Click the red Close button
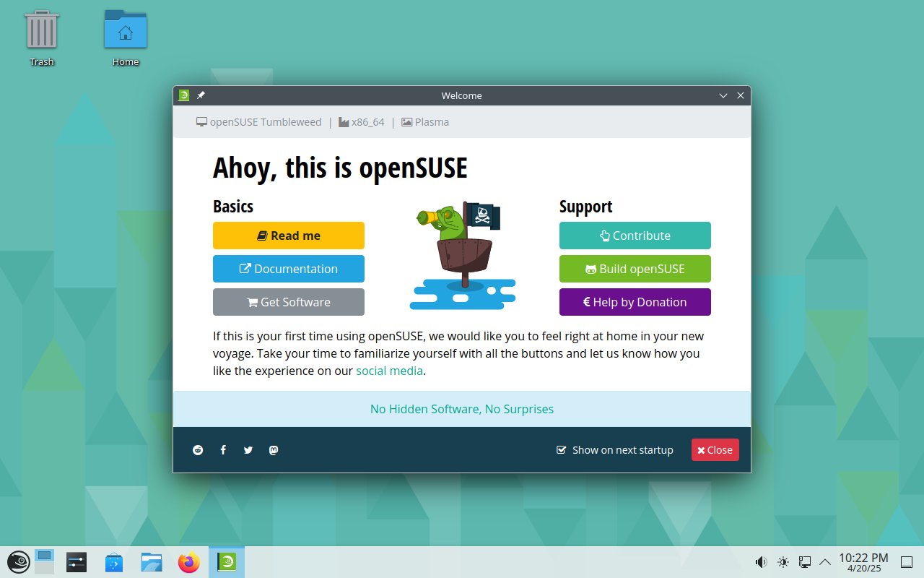 tap(715, 449)
